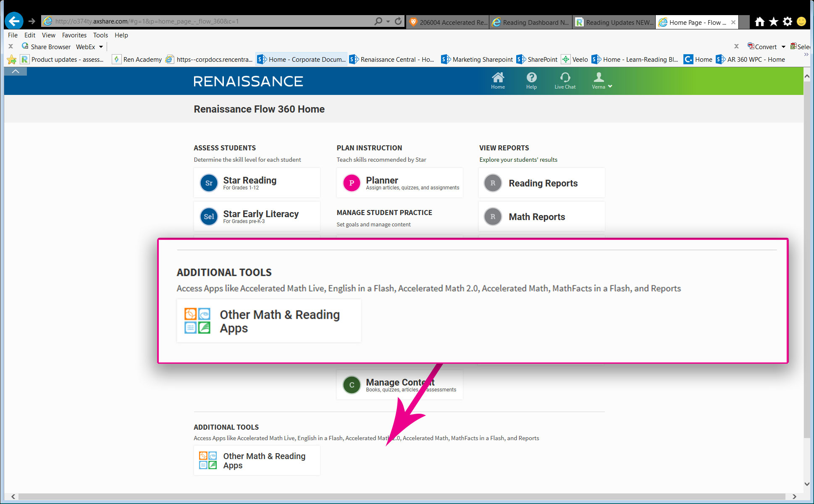Image resolution: width=814 pixels, height=504 pixels.
Task: Collapse header using up chevron tab
Action: click(x=16, y=71)
